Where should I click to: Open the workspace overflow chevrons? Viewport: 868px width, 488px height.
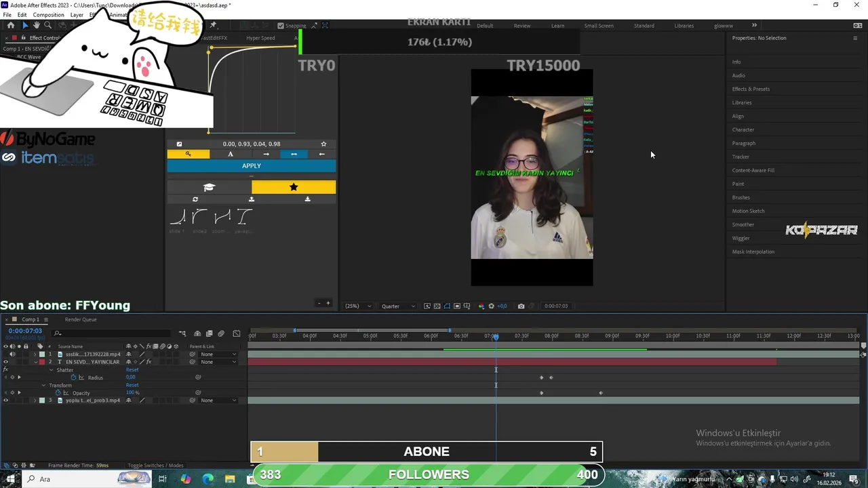754,26
